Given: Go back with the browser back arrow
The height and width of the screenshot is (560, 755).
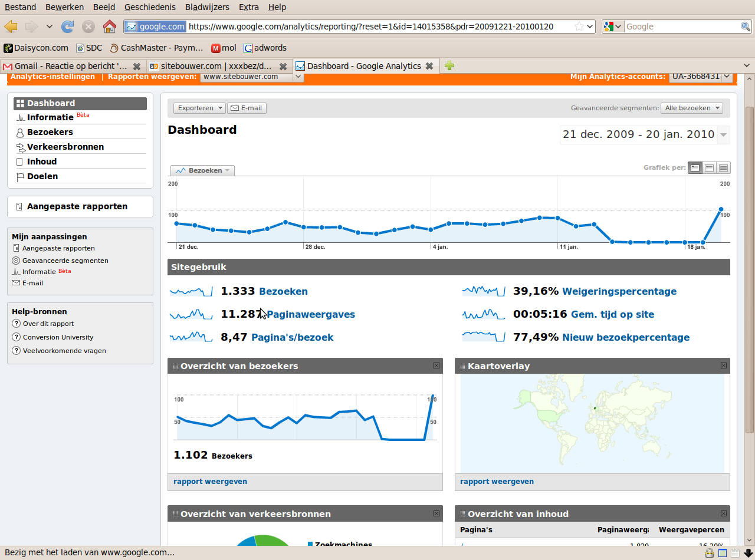Looking at the screenshot, I should pyautogui.click(x=11, y=27).
